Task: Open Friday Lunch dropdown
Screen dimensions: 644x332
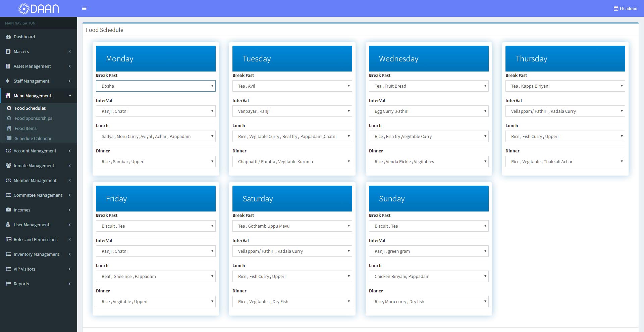Action: [x=156, y=276]
